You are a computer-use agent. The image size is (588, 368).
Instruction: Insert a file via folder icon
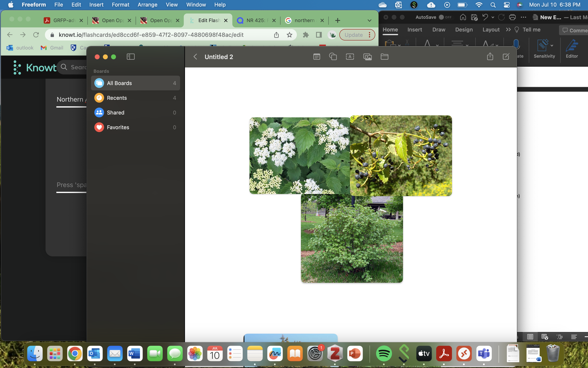tap(384, 57)
